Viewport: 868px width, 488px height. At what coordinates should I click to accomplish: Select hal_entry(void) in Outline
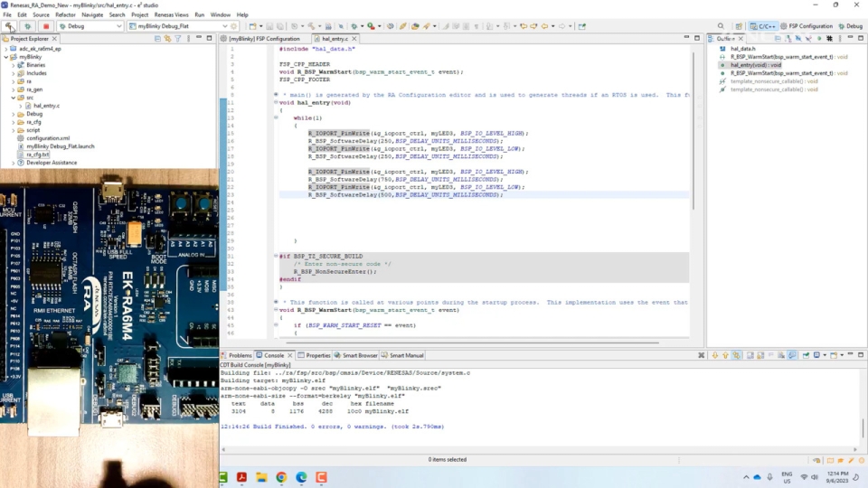click(756, 65)
